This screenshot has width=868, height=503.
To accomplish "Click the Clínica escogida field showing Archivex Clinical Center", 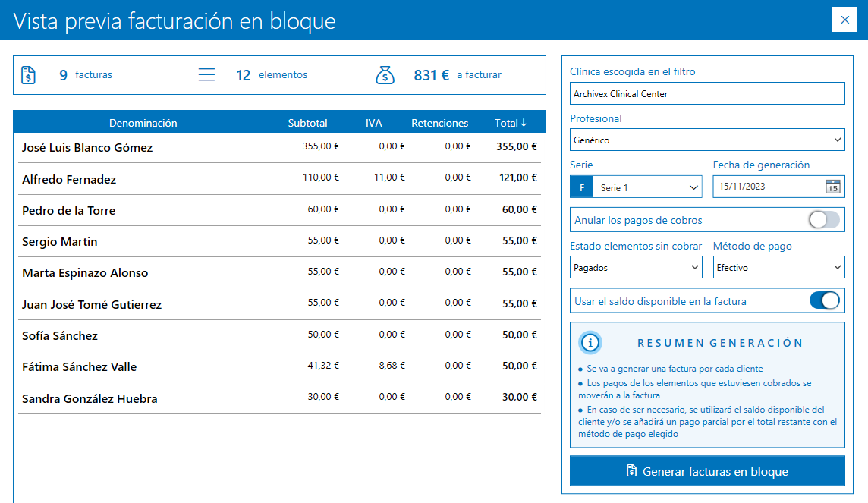I will [x=707, y=93].
